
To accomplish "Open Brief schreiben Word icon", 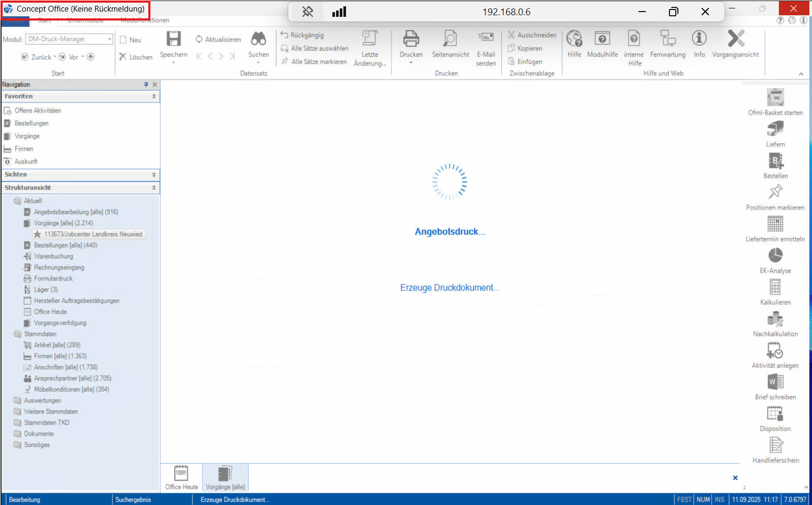I will point(775,382).
